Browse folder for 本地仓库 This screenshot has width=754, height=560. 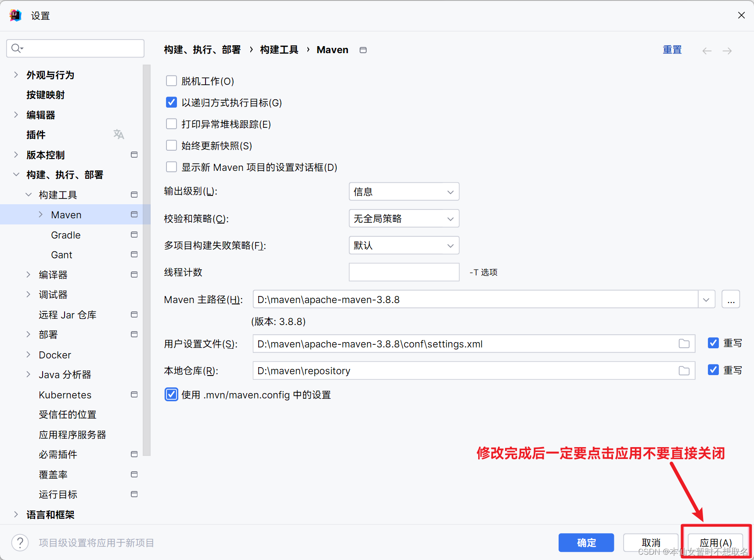click(x=684, y=371)
